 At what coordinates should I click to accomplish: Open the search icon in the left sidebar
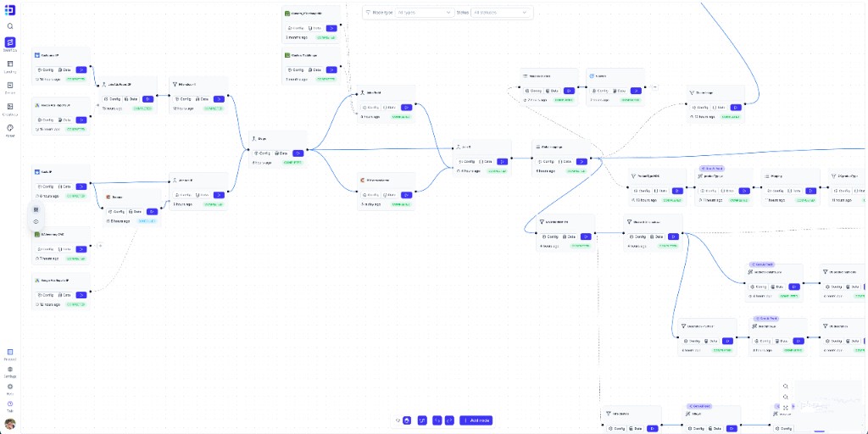point(10,26)
